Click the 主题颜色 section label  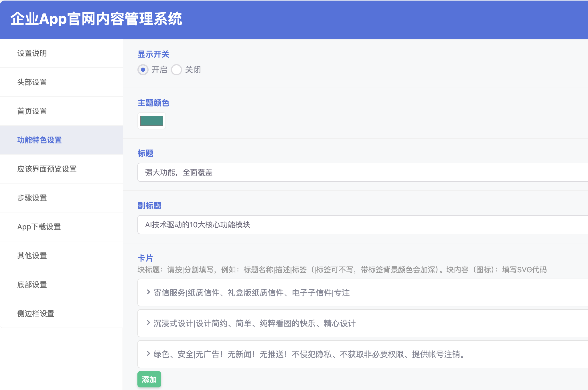click(x=153, y=103)
